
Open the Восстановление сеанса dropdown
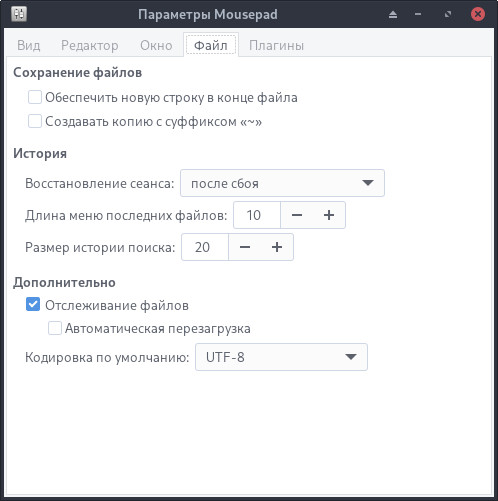(282, 183)
